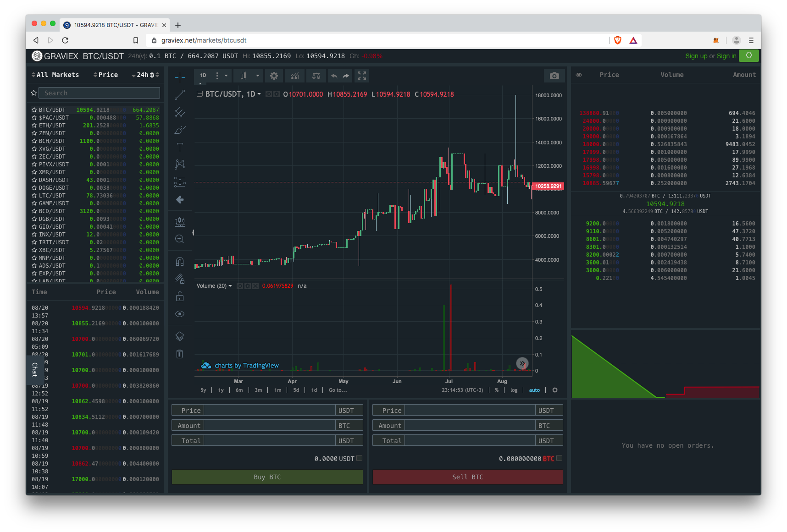Toggle auto scale on the chart
The image size is (787, 532).
534,390
